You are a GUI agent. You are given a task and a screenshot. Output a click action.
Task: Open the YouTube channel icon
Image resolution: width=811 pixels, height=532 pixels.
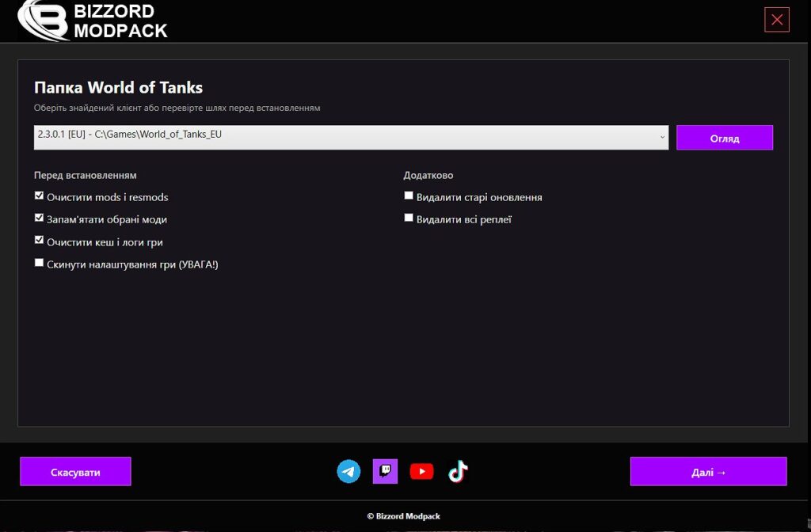click(x=421, y=472)
